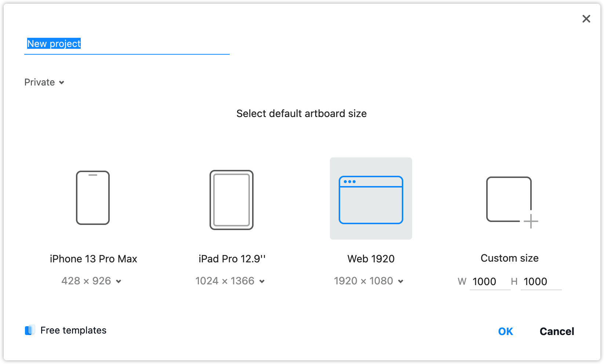Click the custom width W field

tap(490, 282)
